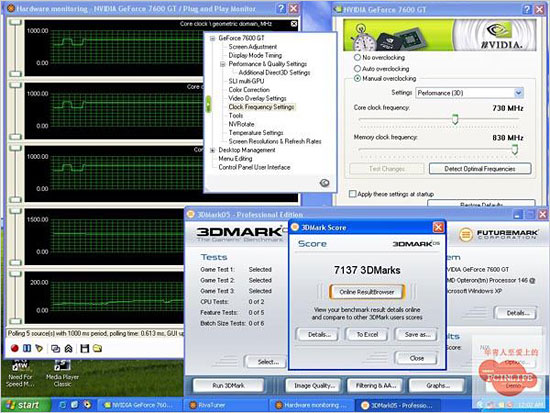Image resolution: width=550 pixels, height=413 pixels.
Task: Open the Windows start menu
Action: pos(25,405)
